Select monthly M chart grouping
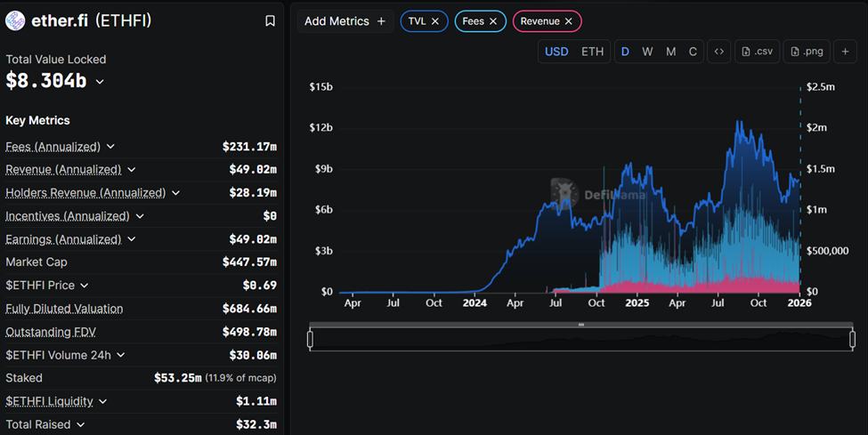The height and width of the screenshot is (435, 868). [670, 52]
